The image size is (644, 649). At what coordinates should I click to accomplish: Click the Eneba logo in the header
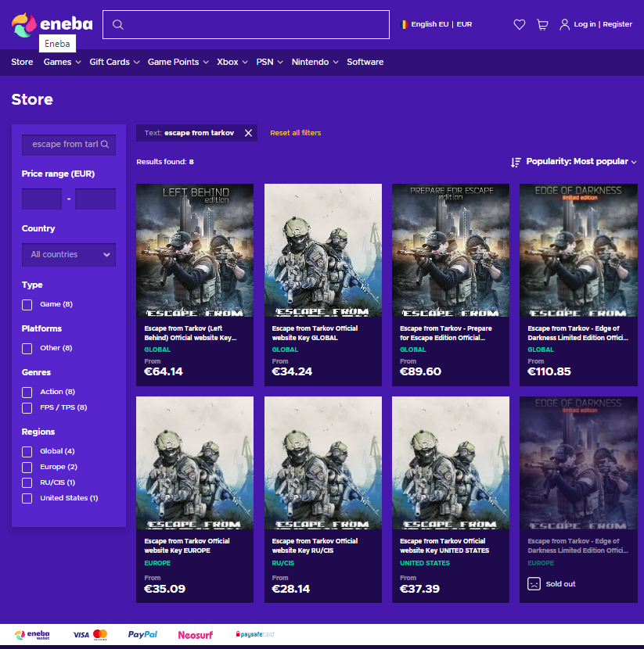click(52, 24)
